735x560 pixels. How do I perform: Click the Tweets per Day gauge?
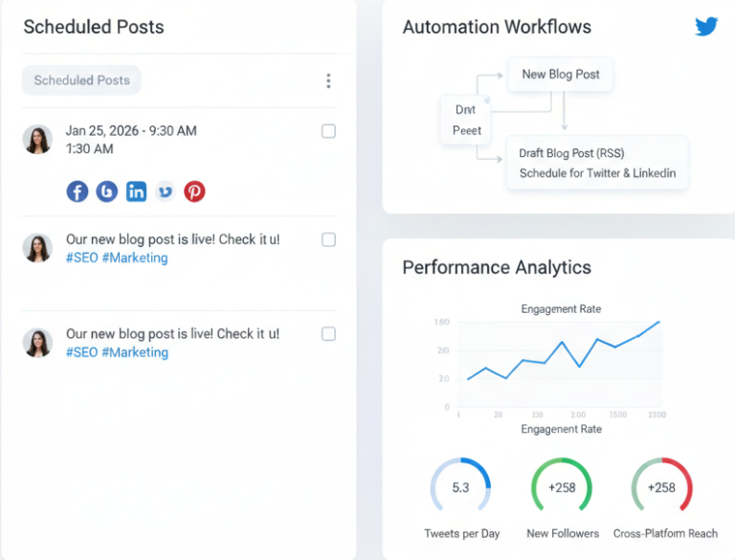click(461, 487)
